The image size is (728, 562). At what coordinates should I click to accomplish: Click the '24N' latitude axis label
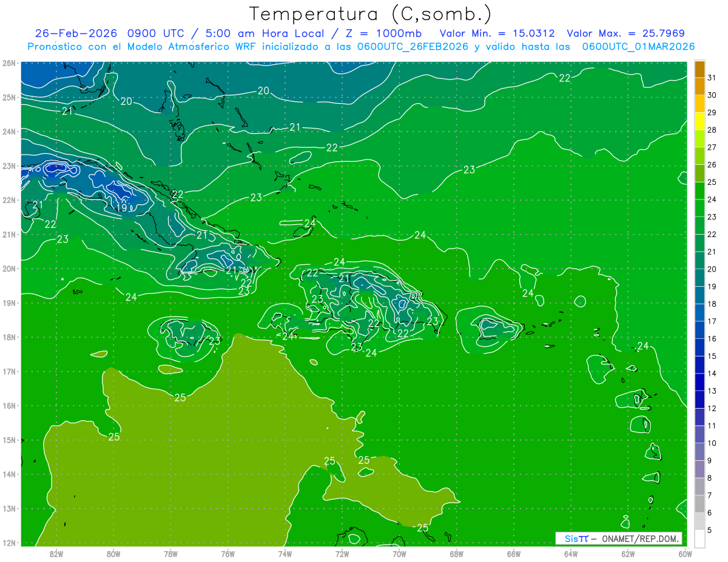pos(8,132)
